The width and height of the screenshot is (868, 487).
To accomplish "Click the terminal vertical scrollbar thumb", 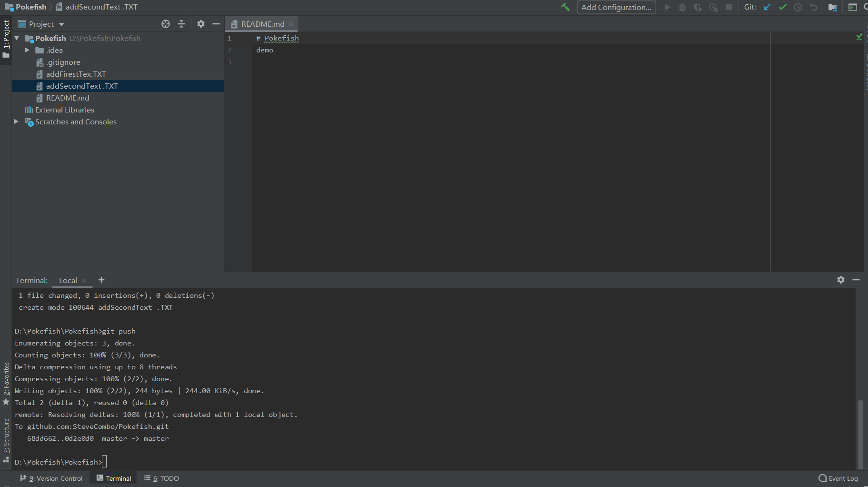I will pyautogui.click(x=860, y=434).
